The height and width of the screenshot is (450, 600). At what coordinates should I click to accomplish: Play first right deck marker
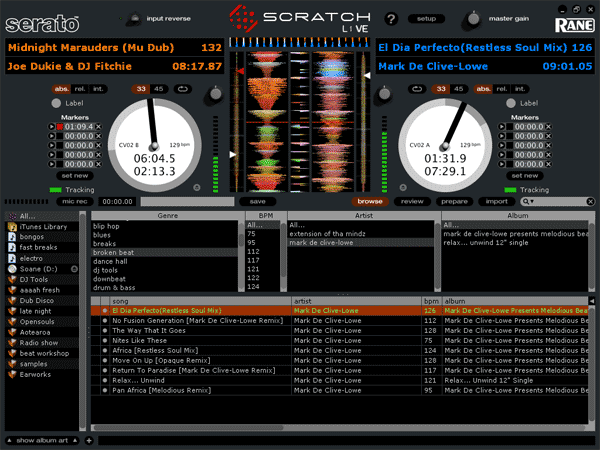tap(501, 127)
